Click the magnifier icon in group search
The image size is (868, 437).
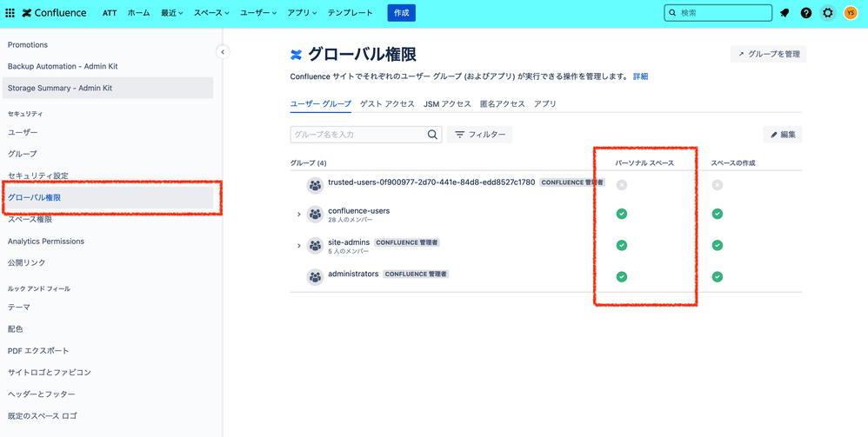pos(432,135)
